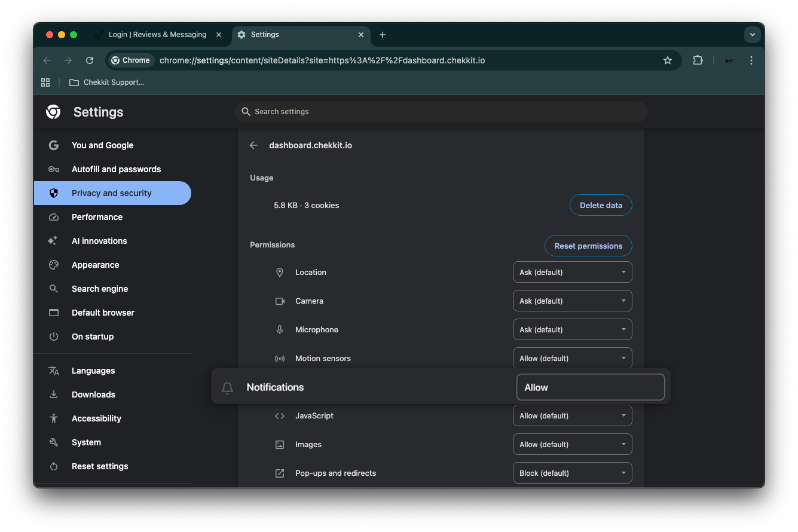The width and height of the screenshot is (798, 532).
Task: Click the Search settings field
Action: coord(442,112)
